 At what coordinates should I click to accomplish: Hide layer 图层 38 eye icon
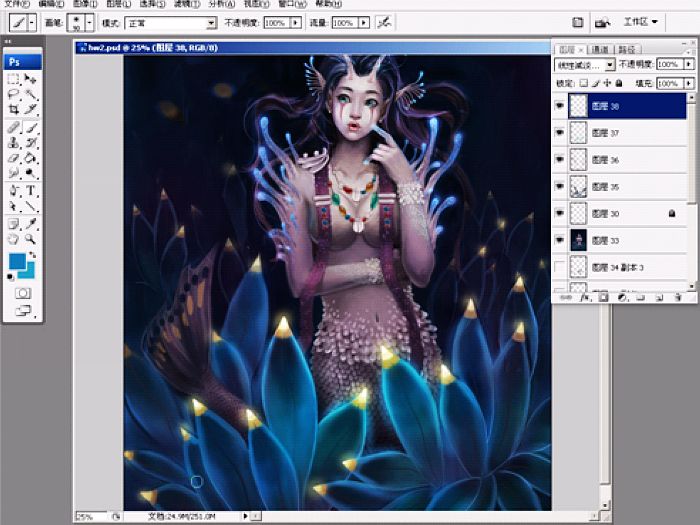559,106
